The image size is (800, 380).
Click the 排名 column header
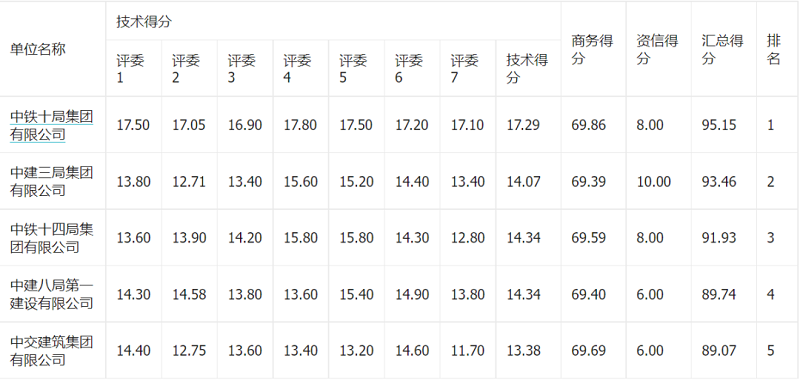tap(773, 49)
